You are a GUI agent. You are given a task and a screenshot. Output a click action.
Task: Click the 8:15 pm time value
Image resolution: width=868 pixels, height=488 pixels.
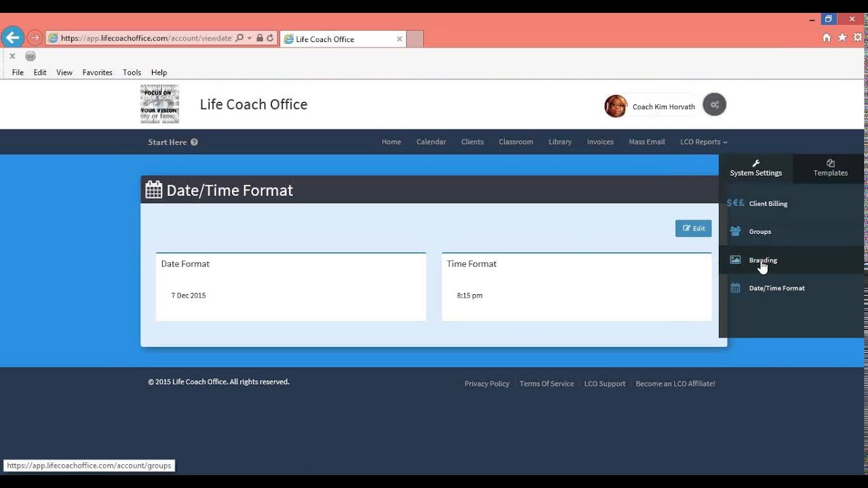(470, 296)
